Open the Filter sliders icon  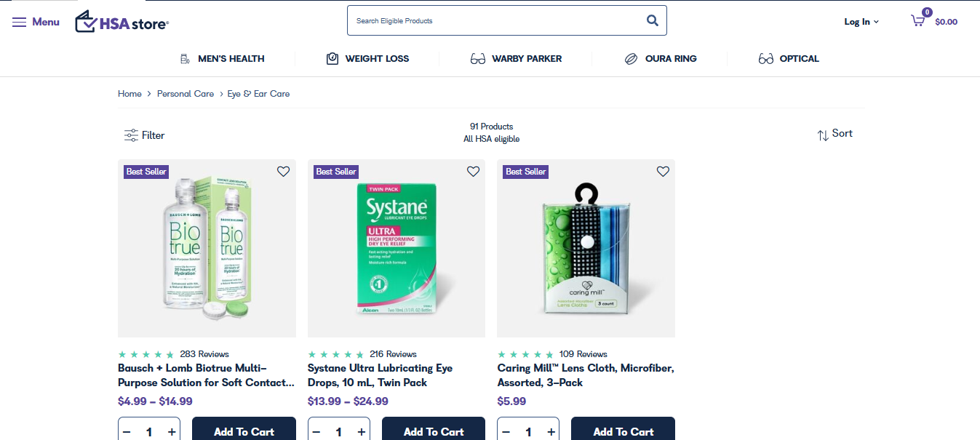point(131,135)
